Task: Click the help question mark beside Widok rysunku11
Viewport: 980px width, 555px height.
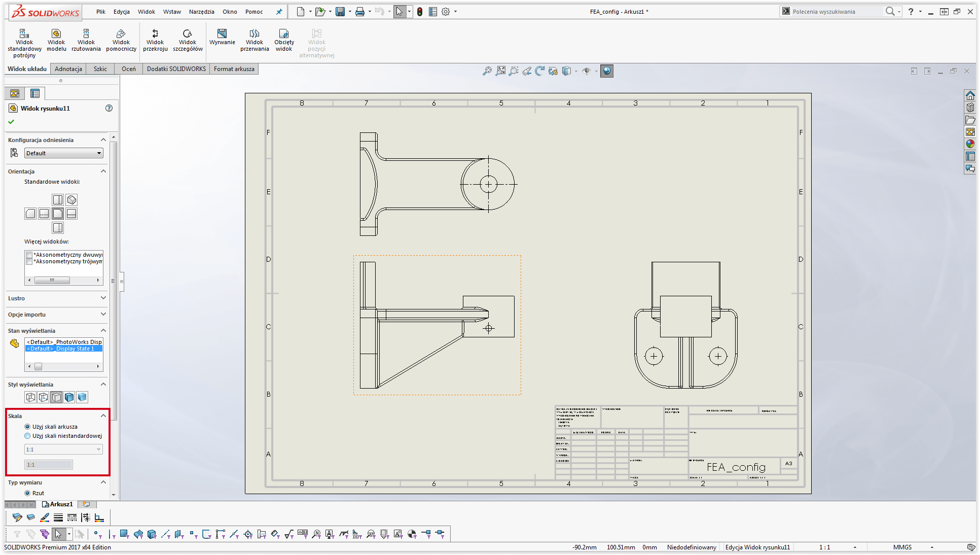Action: pyautogui.click(x=108, y=108)
